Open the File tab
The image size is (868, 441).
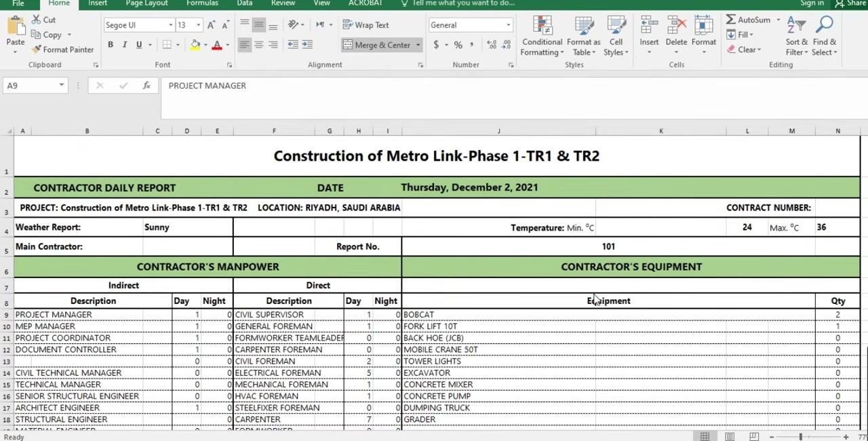[x=18, y=3]
